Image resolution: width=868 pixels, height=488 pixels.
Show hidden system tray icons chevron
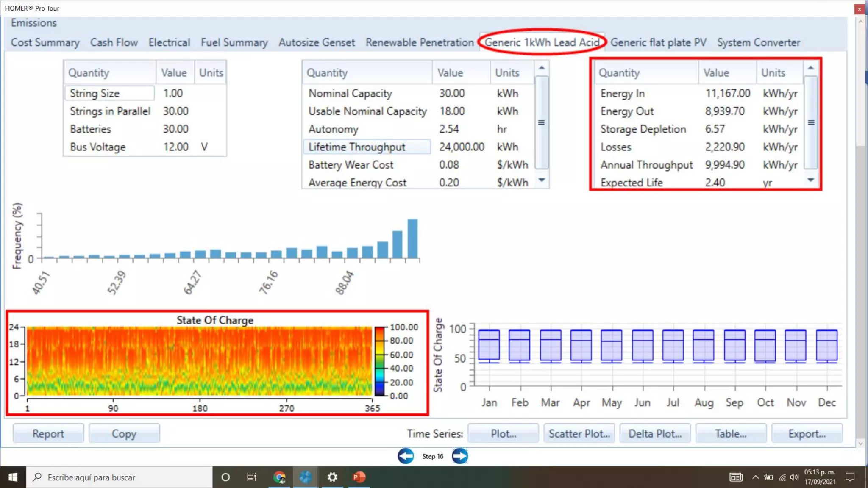755,477
